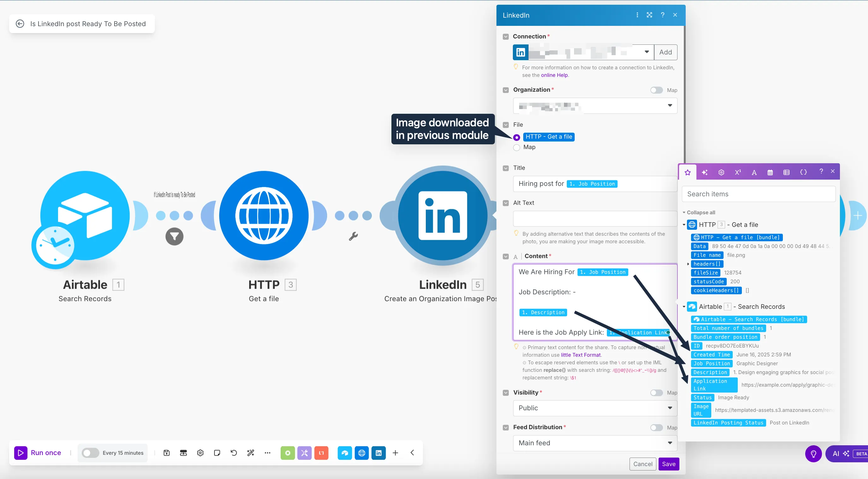The height and width of the screenshot is (479, 868).
Task: Click the purple lightbulb help button
Action: 813,454
